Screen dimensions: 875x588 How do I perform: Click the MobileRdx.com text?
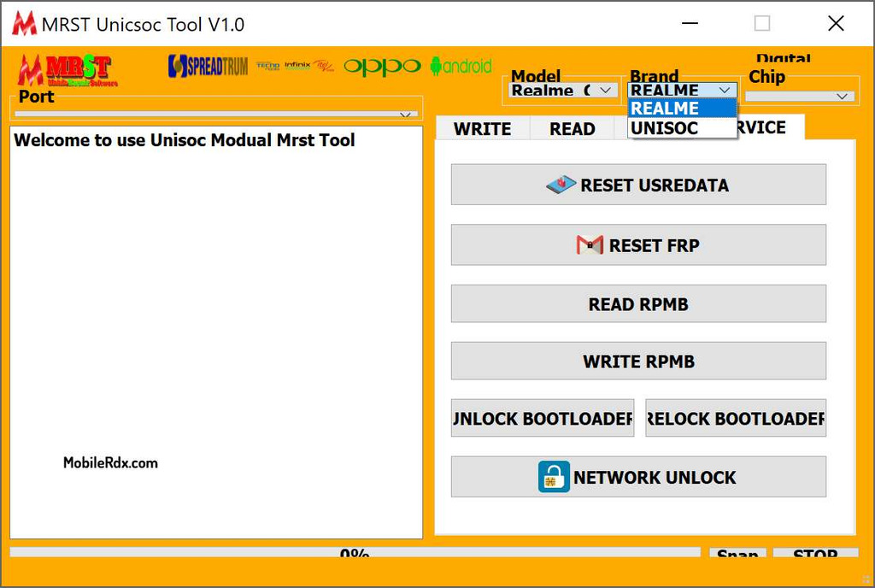[110, 462]
